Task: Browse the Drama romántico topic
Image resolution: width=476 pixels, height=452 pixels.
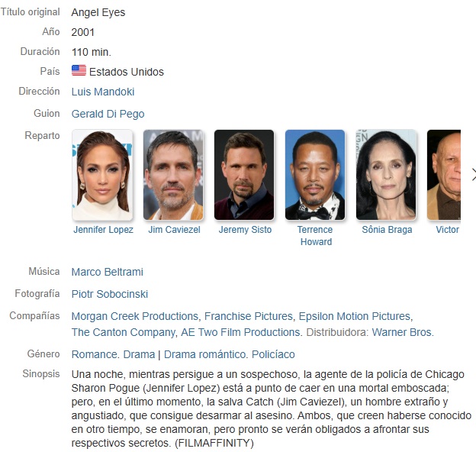Action: pos(204,354)
